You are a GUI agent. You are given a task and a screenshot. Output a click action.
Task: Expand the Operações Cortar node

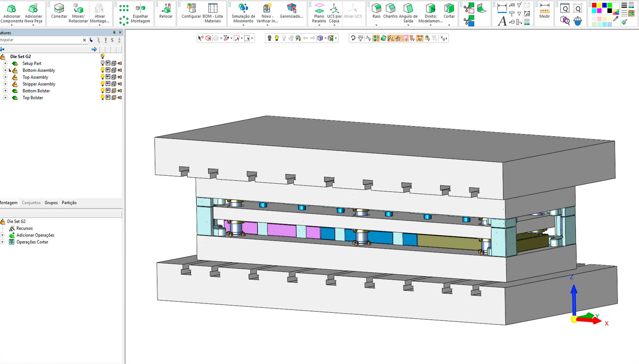pos(2,242)
